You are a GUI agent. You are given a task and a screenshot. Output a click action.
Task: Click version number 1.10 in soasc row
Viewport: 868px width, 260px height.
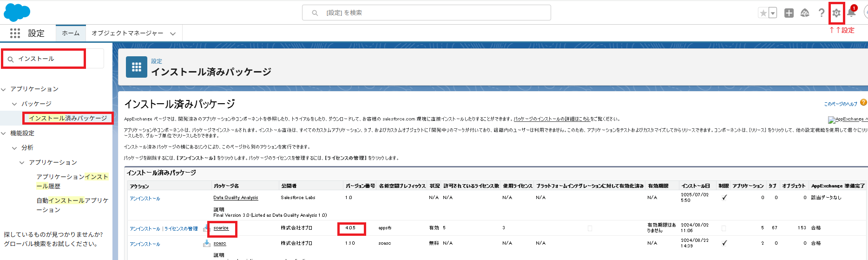click(x=350, y=243)
